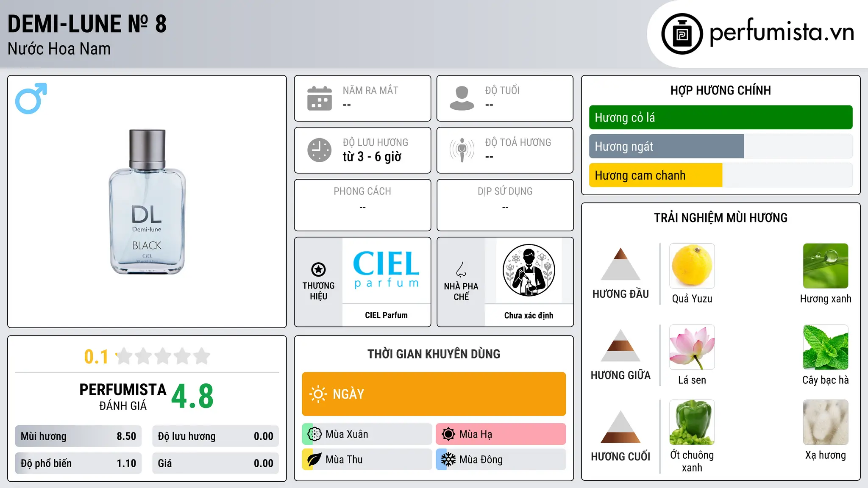Click the base notes pyramid icon
868x488 pixels.
(620, 427)
